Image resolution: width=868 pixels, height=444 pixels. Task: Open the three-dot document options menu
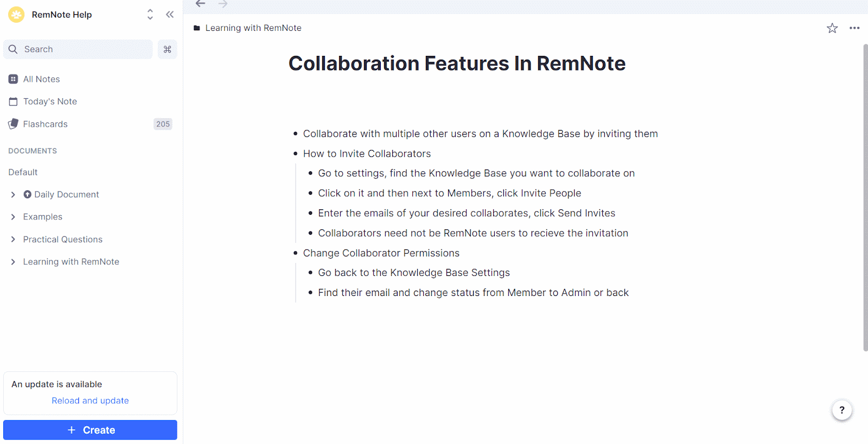pyautogui.click(x=854, y=28)
